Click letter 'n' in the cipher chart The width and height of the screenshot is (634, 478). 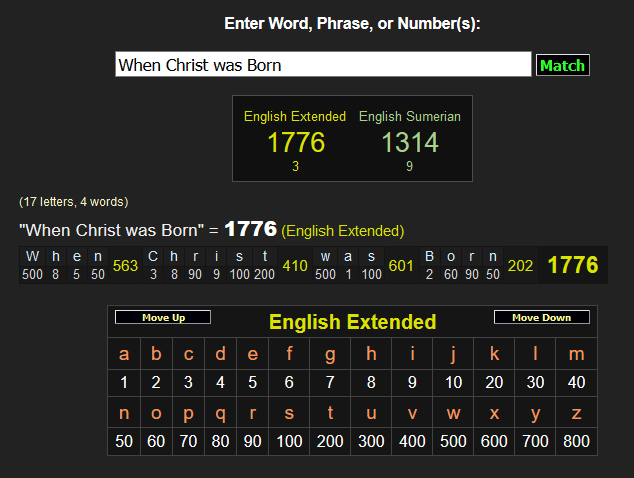click(124, 412)
